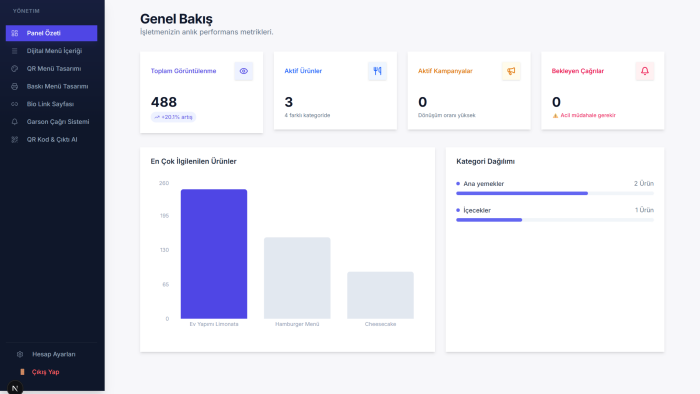This screenshot has width=700, height=394.
Task: Open Garson Çağrı Sistemi
Action: pos(51,122)
